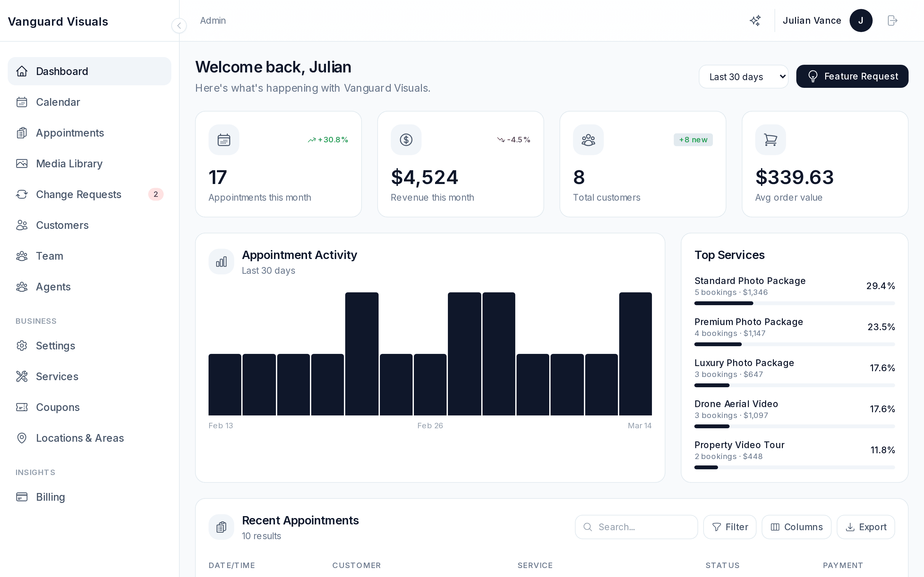The width and height of the screenshot is (924, 577).
Task: Collapse the sidebar with the chevron arrow
Action: pos(179,26)
